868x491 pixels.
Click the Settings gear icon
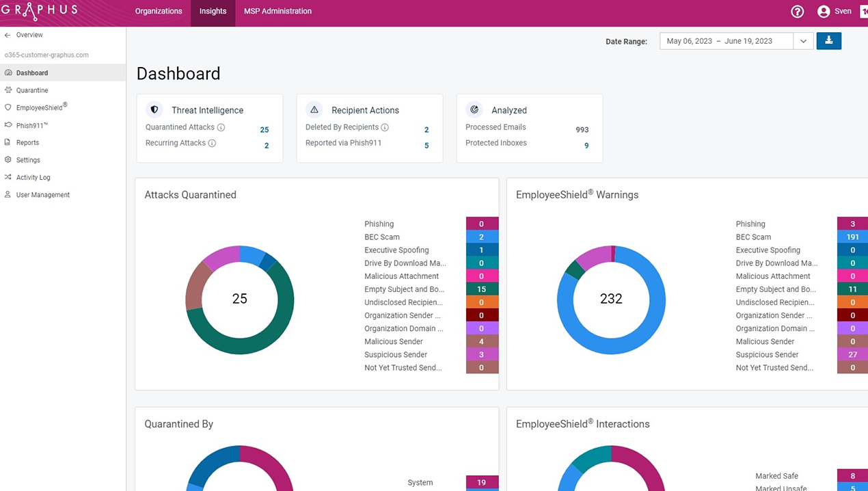8,160
